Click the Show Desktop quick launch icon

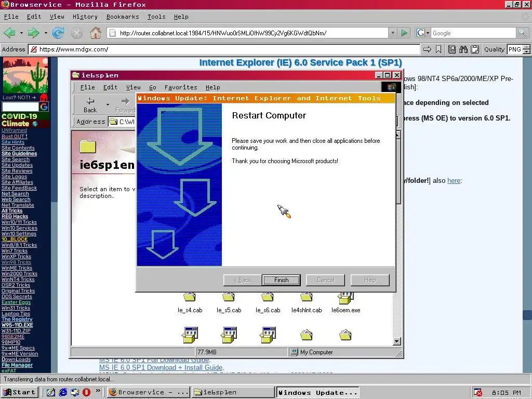coord(50,392)
